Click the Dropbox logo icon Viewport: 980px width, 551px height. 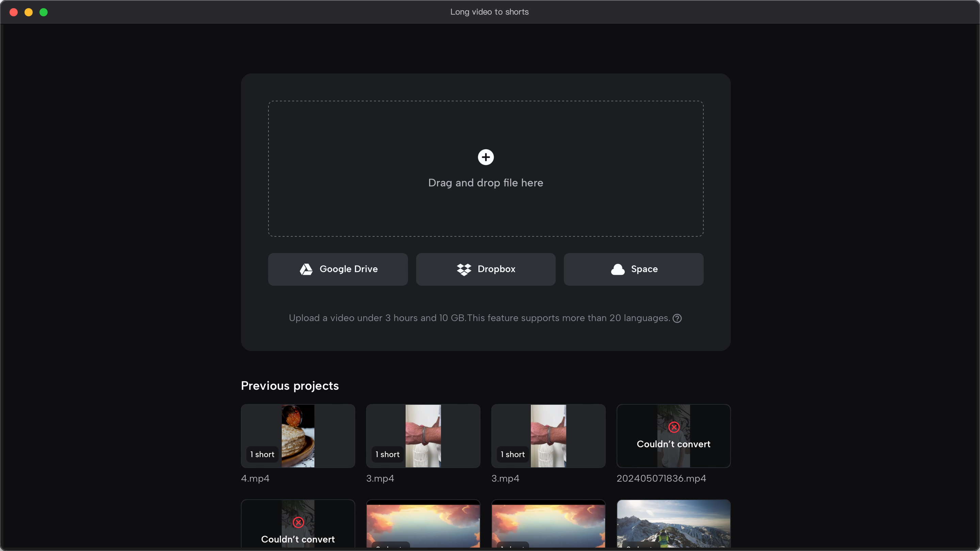[464, 269]
